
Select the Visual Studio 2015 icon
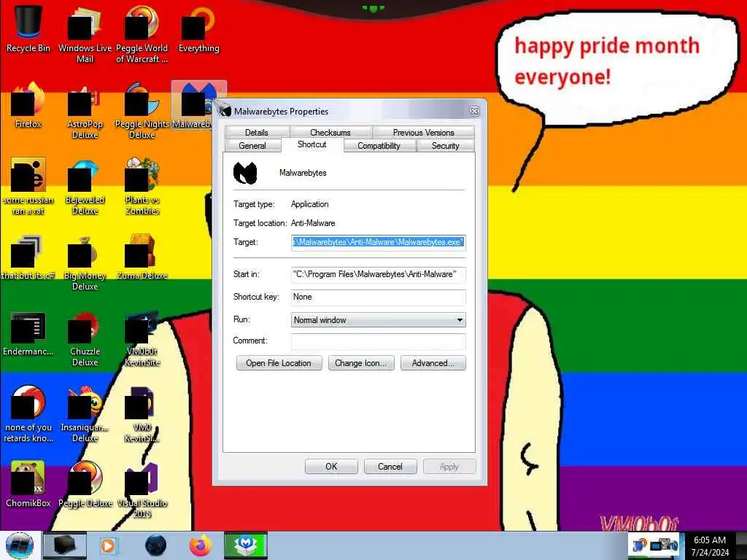pos(142,491)
